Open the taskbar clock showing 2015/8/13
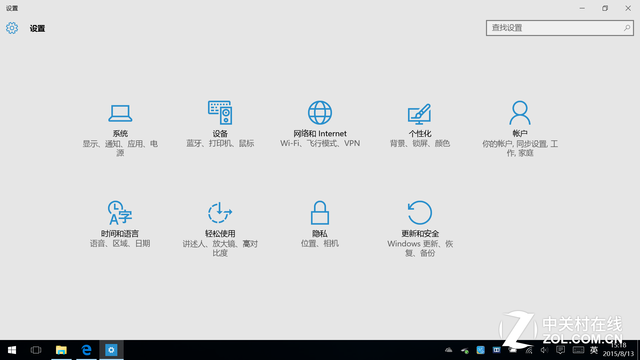The image size is (640, 360). pos(619,350)
